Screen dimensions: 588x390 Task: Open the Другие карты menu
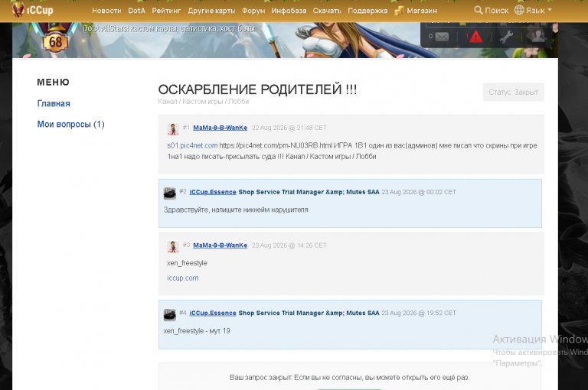pyautogui.click(x=211, y=11)
